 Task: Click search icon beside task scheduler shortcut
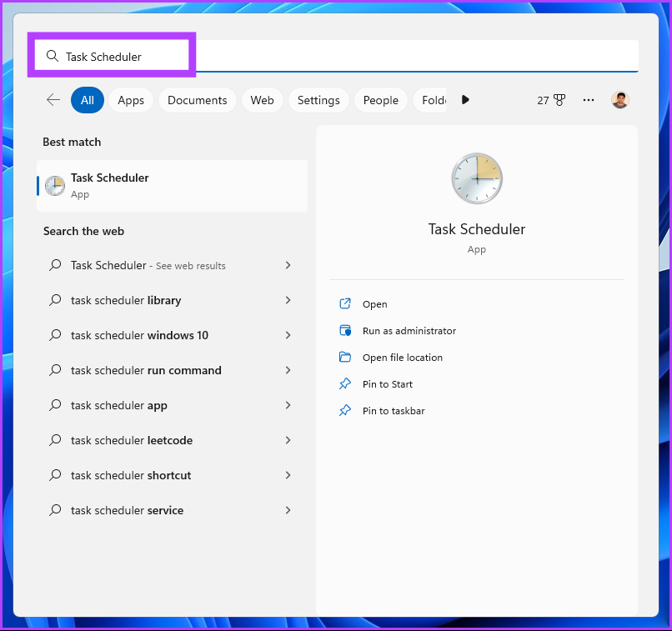(x=55, y=475)
